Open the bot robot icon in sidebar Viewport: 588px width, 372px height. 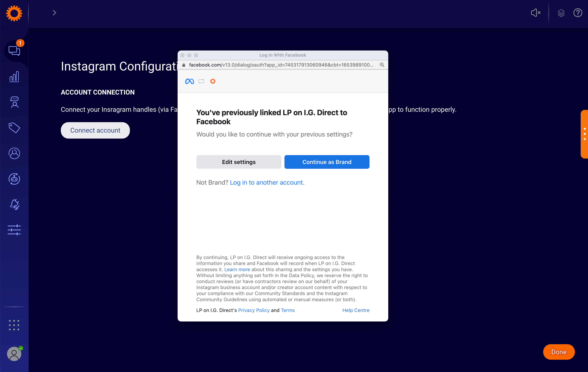coord(14,179)
